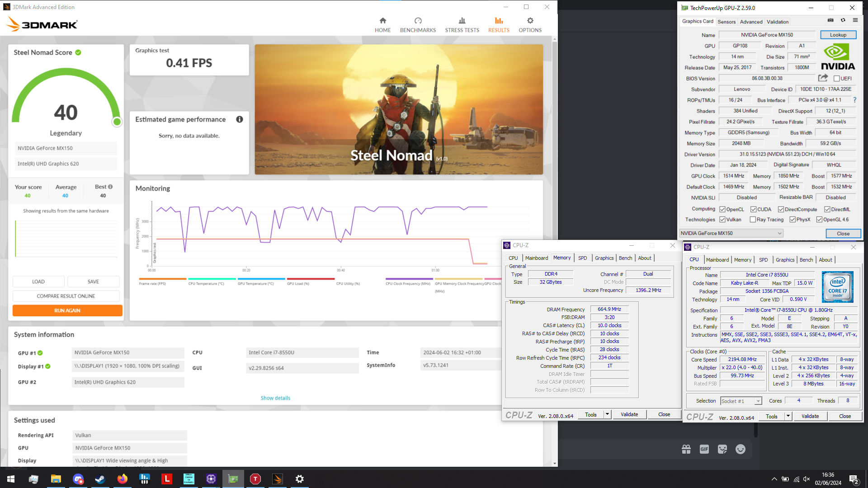Click RUN AGAIN in 3DMark

pos(67,310)
